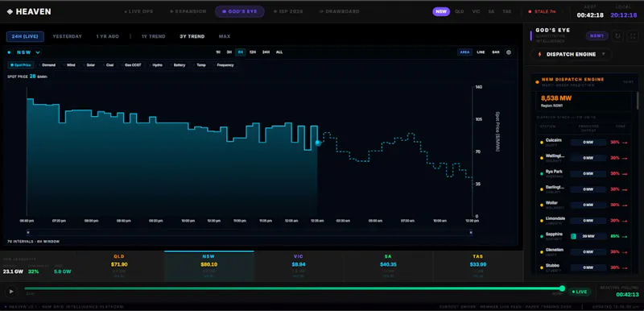Open the Drawboard tab
This screenshot has width=644, height=311.
(x=339, y=11)
